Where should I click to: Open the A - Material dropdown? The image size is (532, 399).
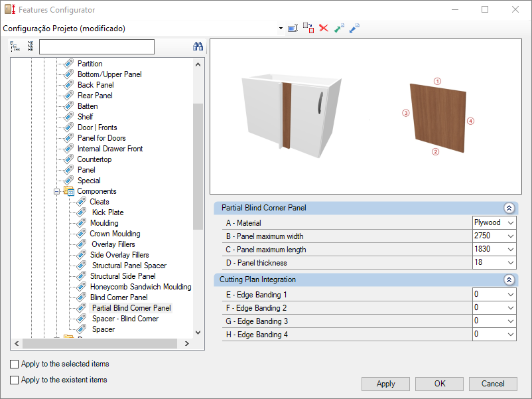click(511, 223)
